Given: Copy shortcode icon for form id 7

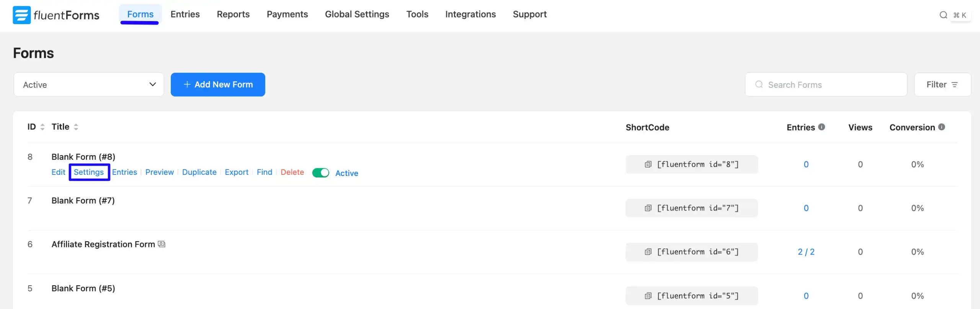Looking at the screenshot, I should (x=648, y=208).
